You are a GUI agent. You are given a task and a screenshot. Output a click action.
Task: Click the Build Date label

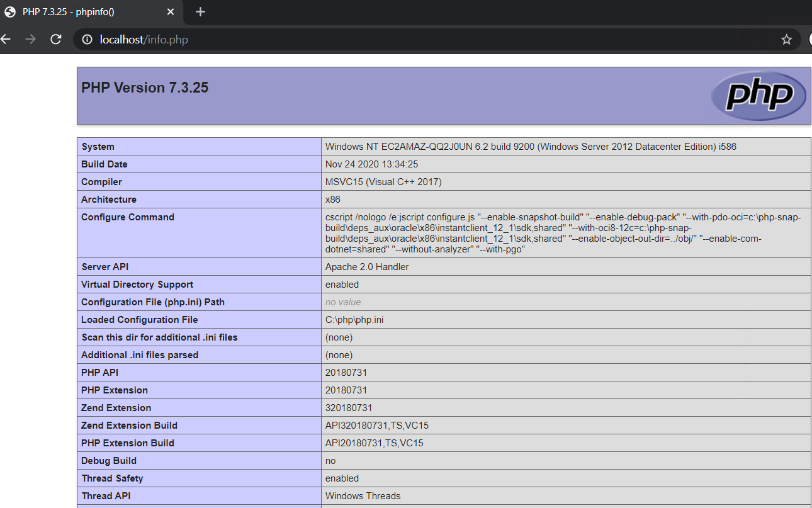click(104, 164)
